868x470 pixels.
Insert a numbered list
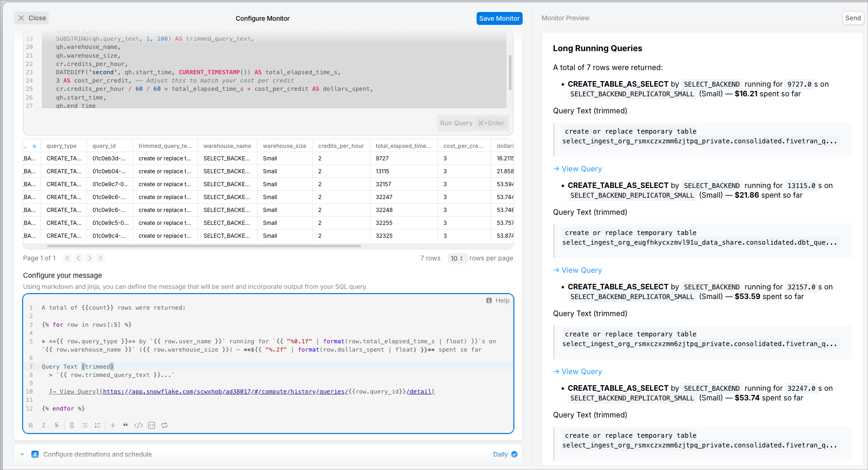coord(98,425)
